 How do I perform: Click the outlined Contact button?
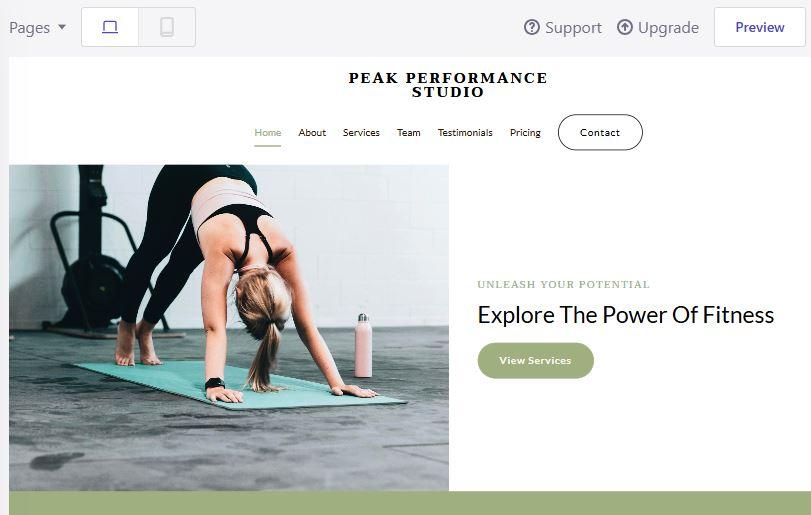[600, 132]
